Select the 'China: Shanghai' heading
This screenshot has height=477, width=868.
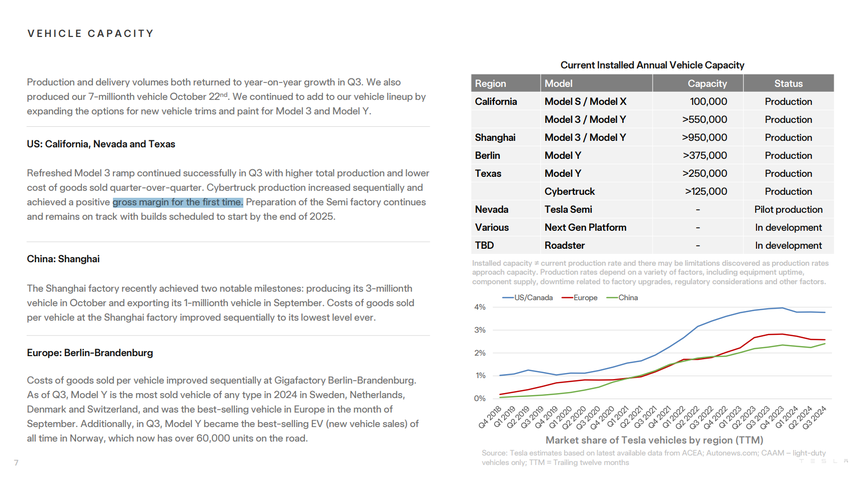[x=63, y=259]
